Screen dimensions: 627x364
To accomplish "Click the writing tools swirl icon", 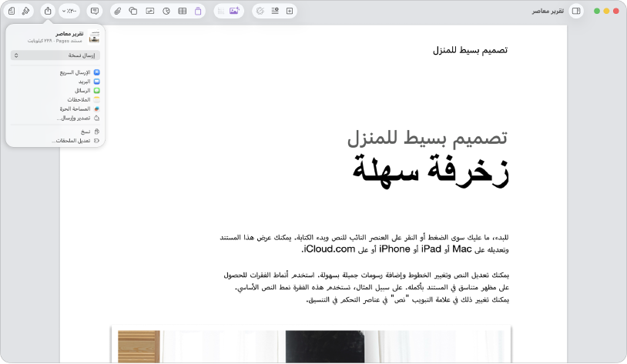I will 260,12.
